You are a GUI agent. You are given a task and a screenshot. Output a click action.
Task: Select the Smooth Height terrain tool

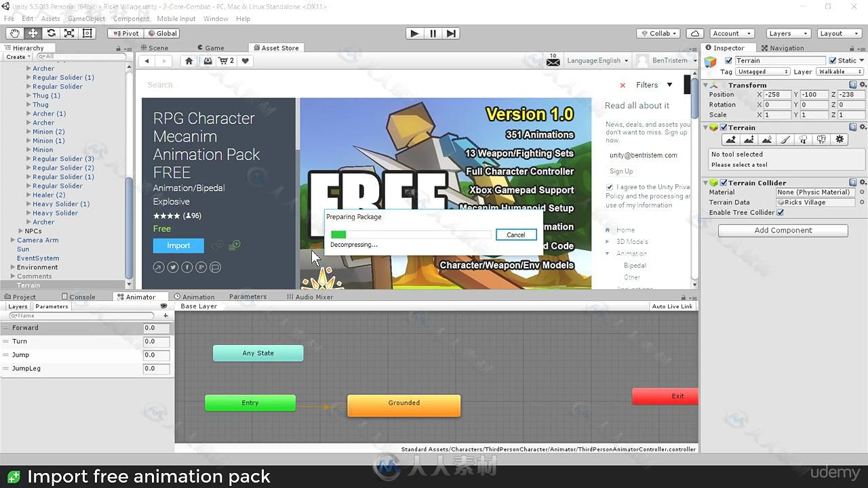point(767,140)
